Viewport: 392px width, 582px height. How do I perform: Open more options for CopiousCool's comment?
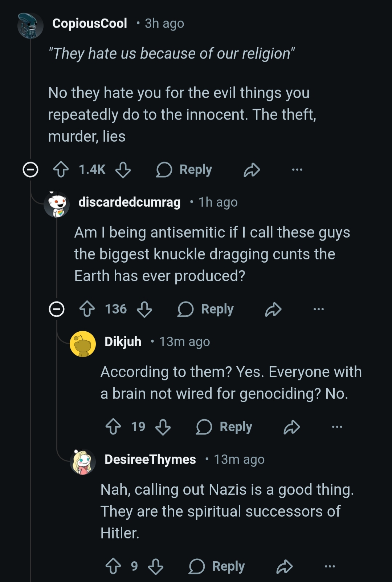coord(297,170)
